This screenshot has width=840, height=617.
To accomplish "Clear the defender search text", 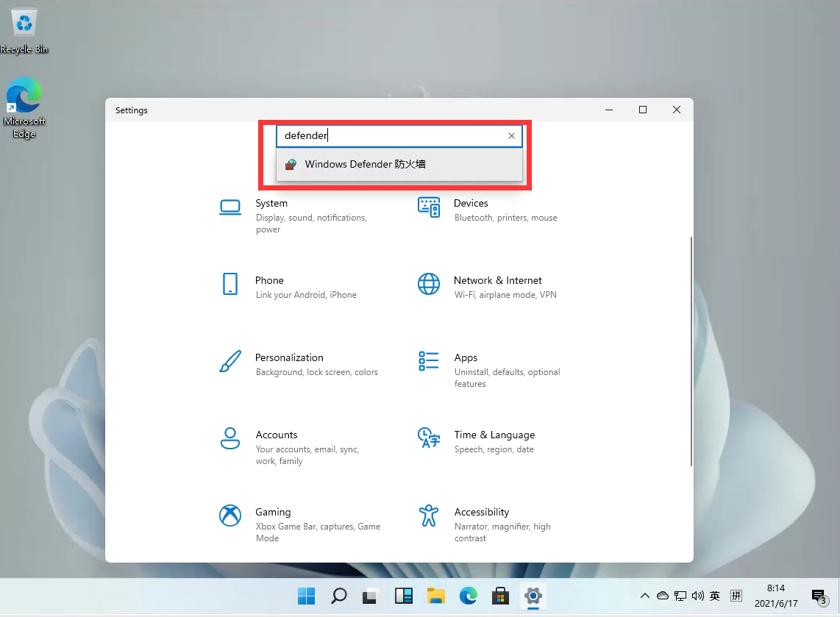I will click(511, 135).
